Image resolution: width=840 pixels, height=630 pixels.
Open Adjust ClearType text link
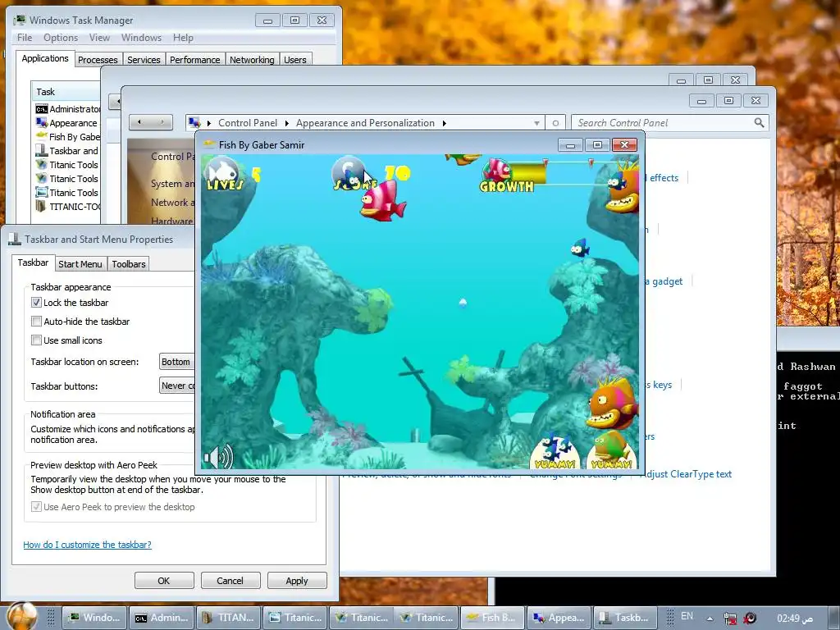pos(687,474)
